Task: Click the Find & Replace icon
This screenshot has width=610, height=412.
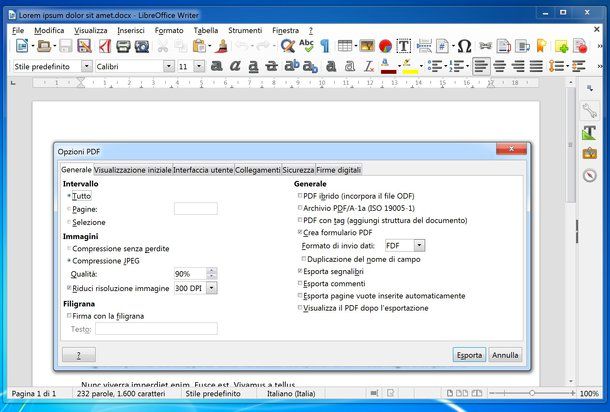Action: click(288, 46)
